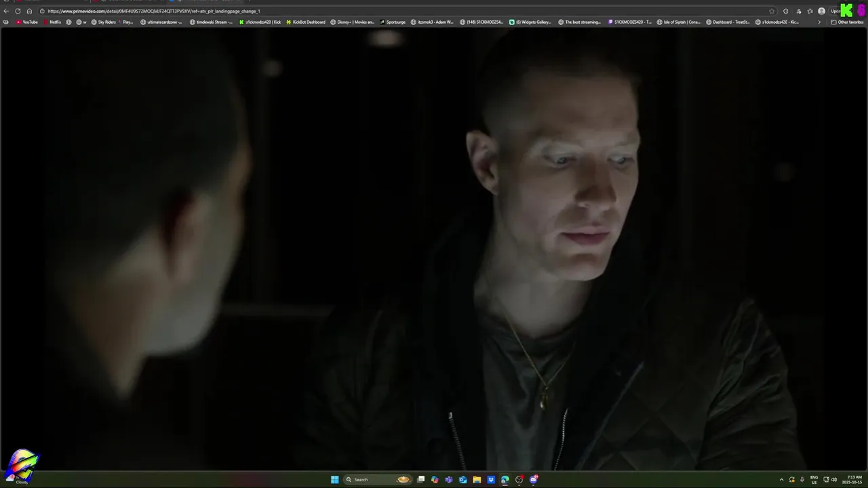Open Task View from the taskbar
Viewport: 868px width, 488px height.
(421, 479)
